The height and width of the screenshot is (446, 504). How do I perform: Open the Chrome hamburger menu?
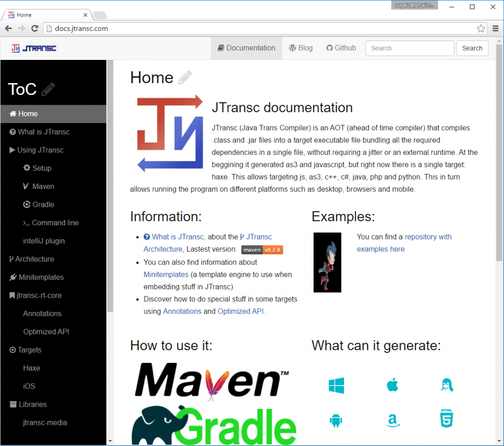(x=496, y=29)
